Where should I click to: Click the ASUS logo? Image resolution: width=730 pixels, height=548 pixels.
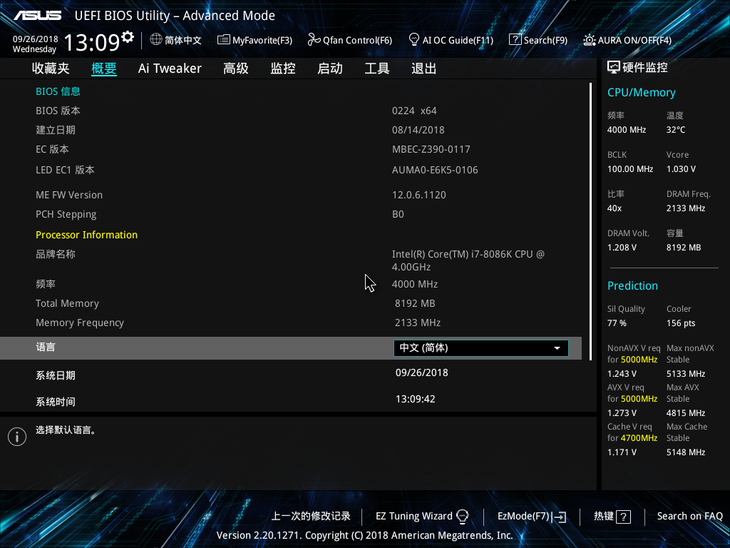[37, 15]
